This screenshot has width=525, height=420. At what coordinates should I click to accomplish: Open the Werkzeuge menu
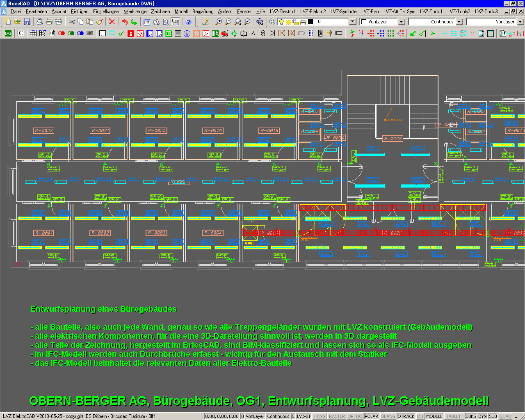(135, 11)
